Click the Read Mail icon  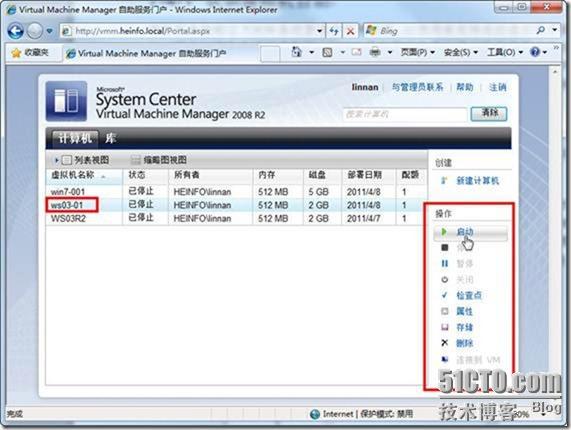click(x=357, y=52)
